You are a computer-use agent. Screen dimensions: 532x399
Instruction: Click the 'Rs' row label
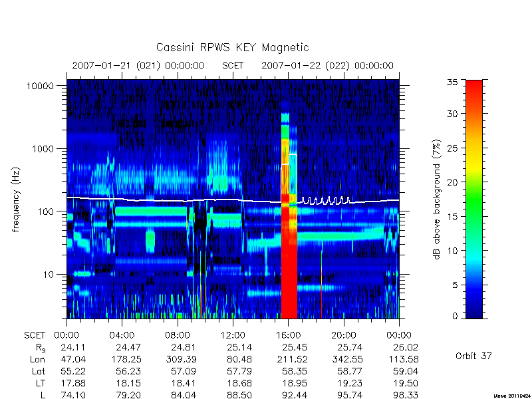point(41,347)
